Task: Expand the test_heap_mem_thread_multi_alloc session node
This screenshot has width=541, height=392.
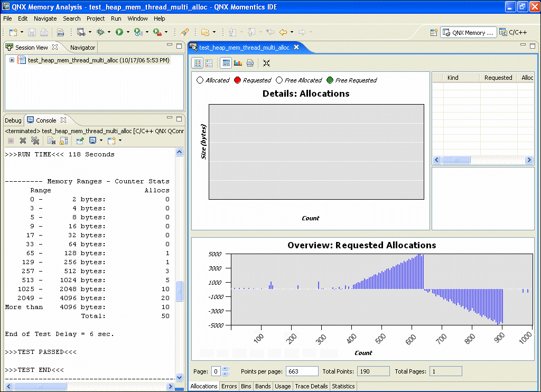Action: point(12,60)
